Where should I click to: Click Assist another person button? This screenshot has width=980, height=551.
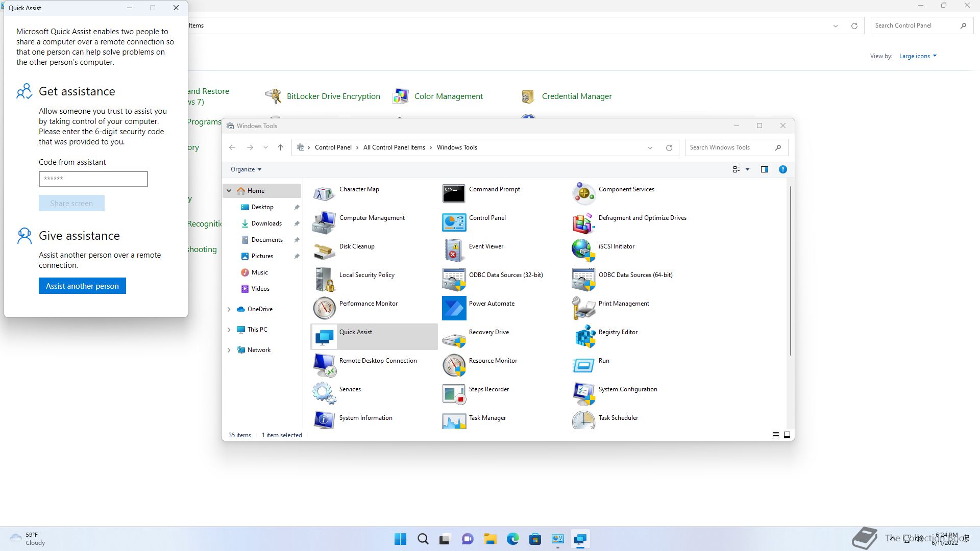click(x=82, y=286)
